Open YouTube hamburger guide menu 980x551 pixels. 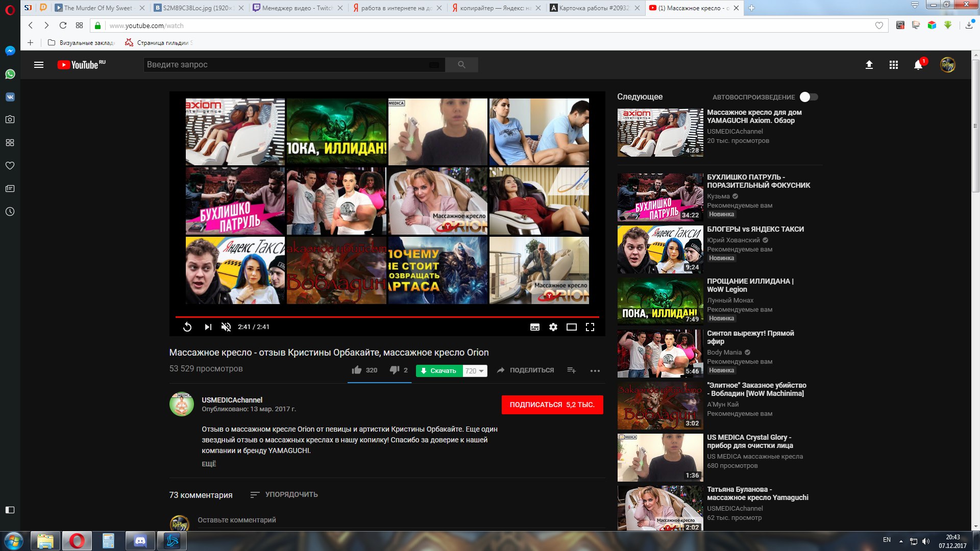point(39,65)
